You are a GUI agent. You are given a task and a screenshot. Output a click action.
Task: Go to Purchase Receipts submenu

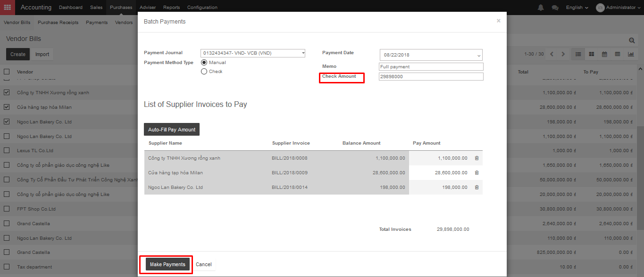point(58,23)
